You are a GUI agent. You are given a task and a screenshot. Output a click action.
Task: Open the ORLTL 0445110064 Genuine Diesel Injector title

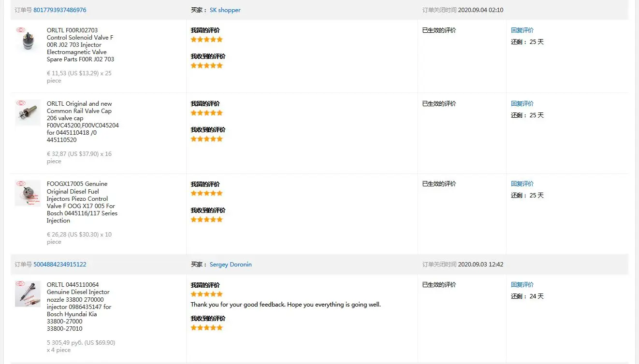pos(79,307)
